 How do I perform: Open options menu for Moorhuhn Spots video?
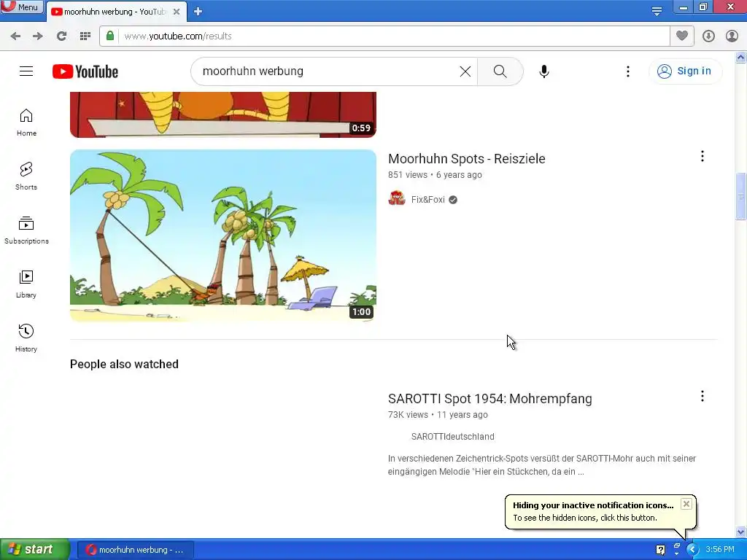click(703, 156)
